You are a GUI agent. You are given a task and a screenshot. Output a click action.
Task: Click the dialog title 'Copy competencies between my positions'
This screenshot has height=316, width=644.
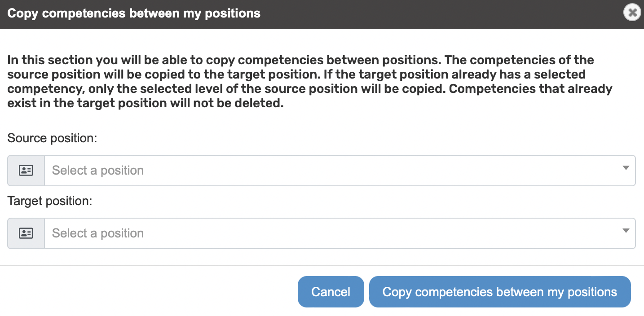click(x=134, y=13)
